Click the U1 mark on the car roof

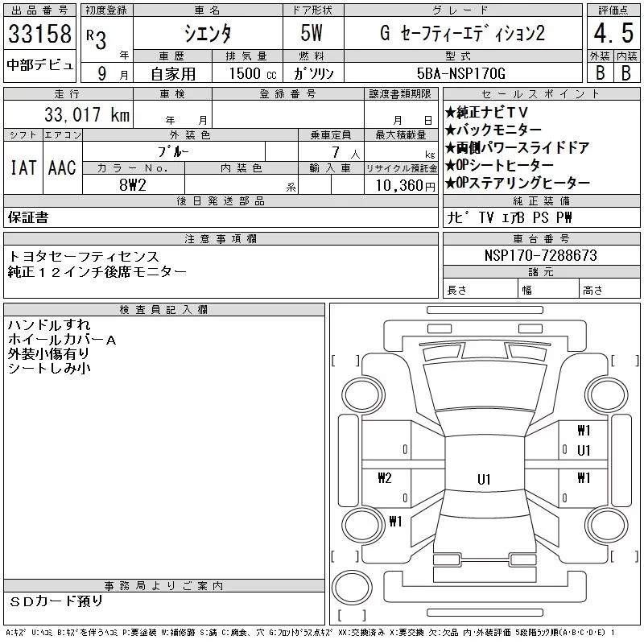[485, 479]
